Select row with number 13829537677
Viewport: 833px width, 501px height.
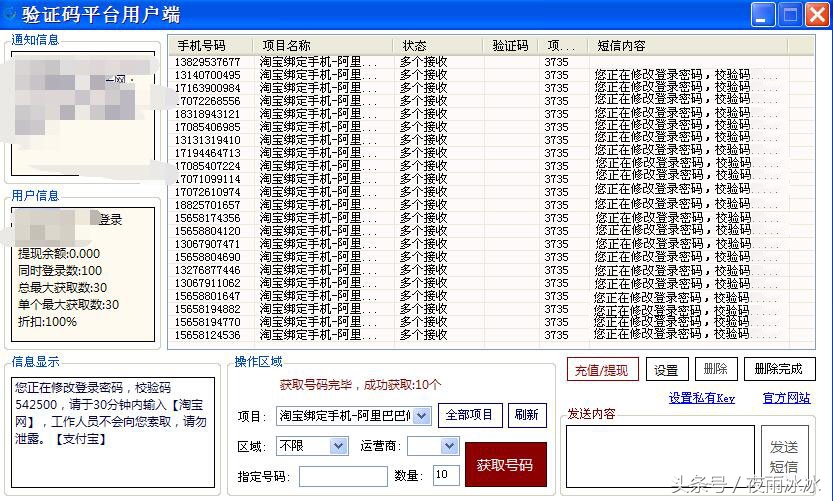point(491,62)
